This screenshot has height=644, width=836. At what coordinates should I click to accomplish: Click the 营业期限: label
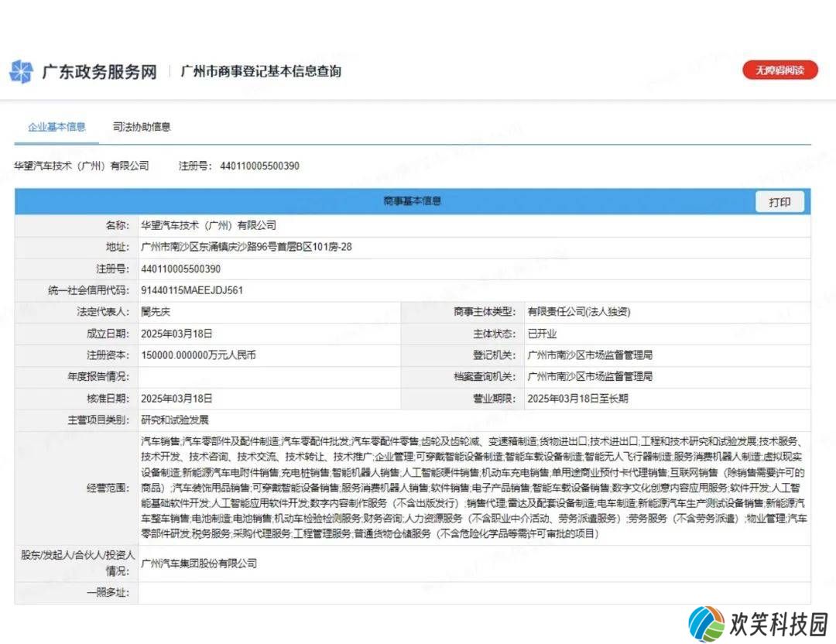(x=494, y=399)
